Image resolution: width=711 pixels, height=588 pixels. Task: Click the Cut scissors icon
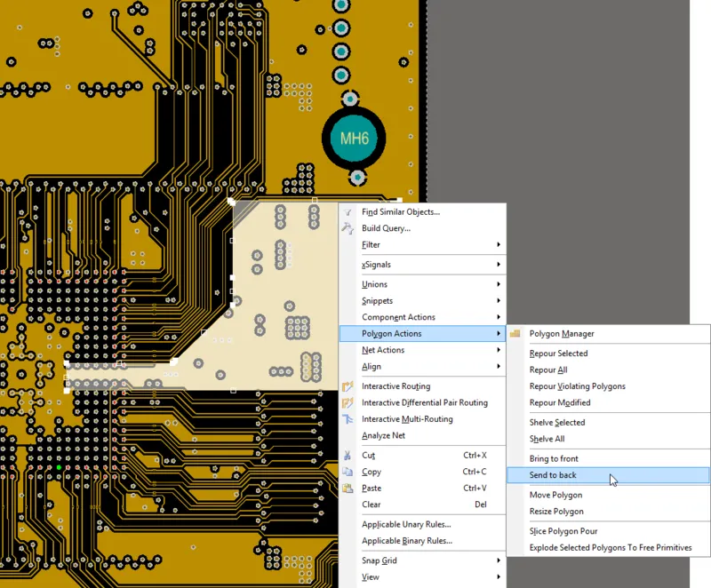pos(348,455)
